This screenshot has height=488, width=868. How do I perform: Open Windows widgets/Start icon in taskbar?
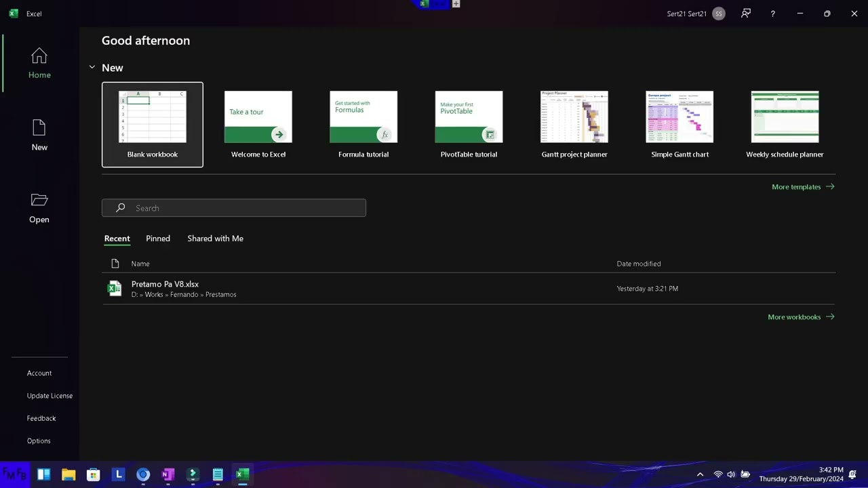[x=44, y=474]
